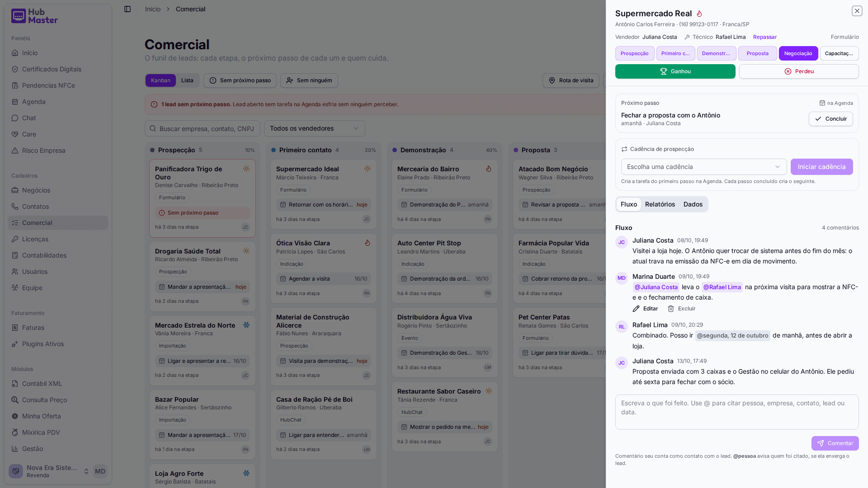Focus the Buscar empresa search field
The image size is (868, 488).
tap(203, 128)
